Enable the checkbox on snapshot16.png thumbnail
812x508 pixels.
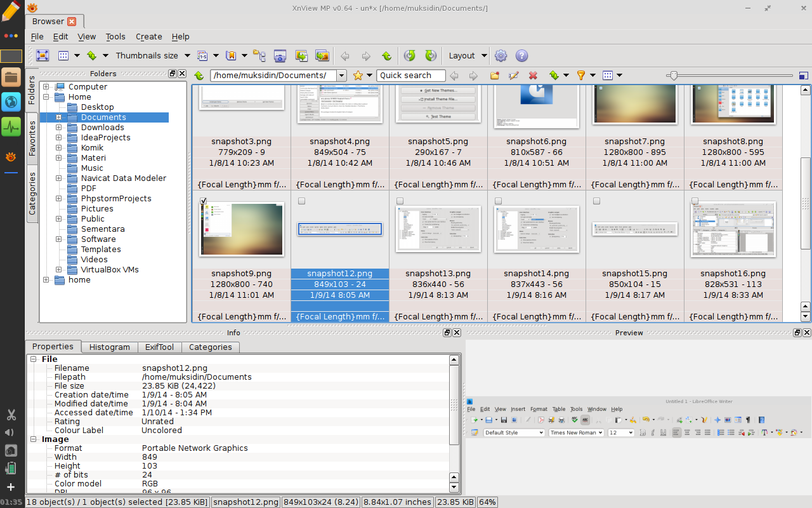(x=695, y=201)
